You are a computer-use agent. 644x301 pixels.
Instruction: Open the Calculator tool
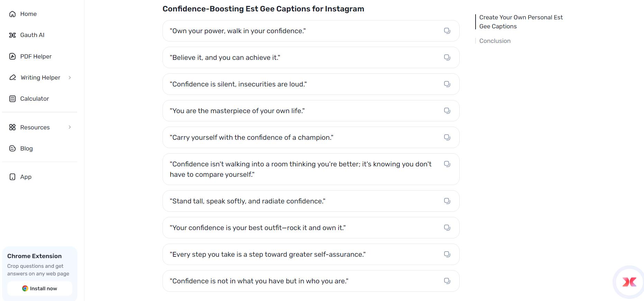coord(12,99)
